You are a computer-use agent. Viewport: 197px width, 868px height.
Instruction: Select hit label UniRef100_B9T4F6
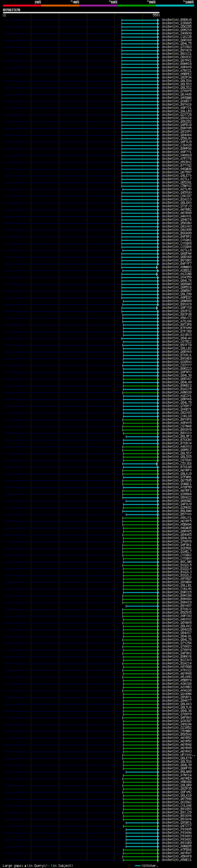point(177,419)
